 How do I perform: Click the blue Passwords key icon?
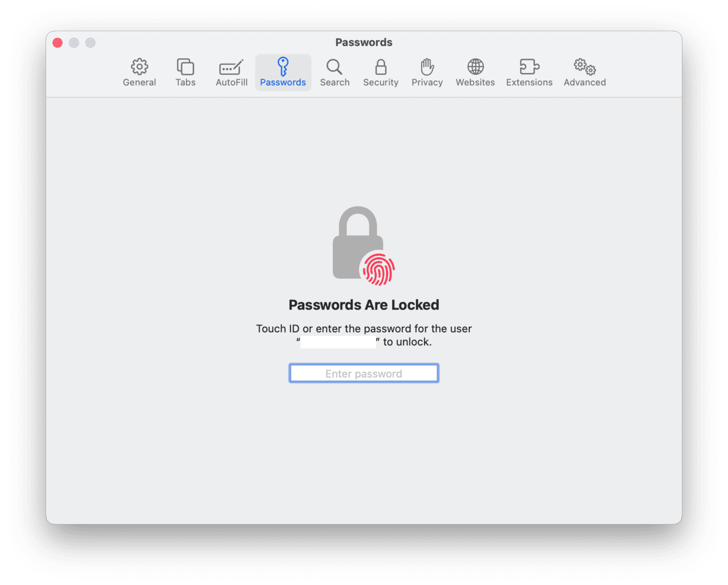[283, 66]
